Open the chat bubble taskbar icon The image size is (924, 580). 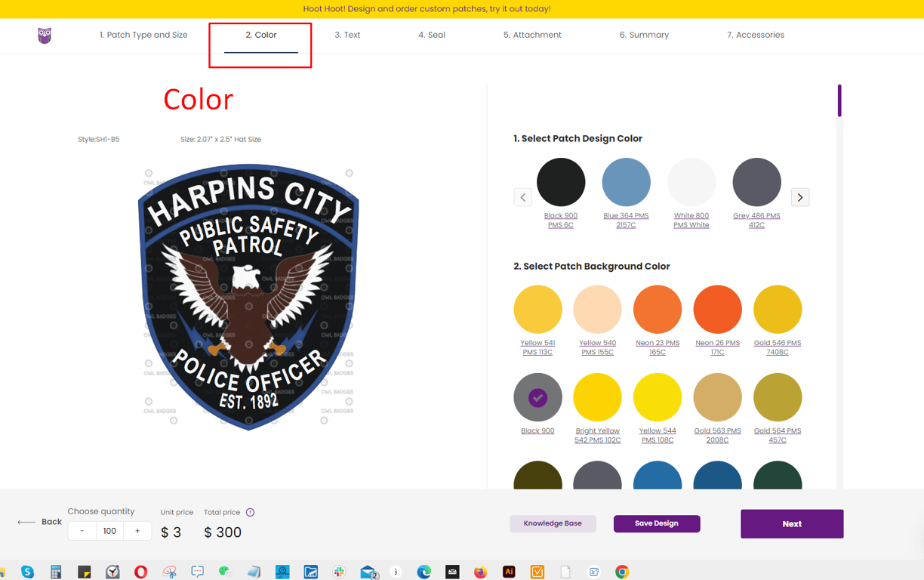coord(198,572)
